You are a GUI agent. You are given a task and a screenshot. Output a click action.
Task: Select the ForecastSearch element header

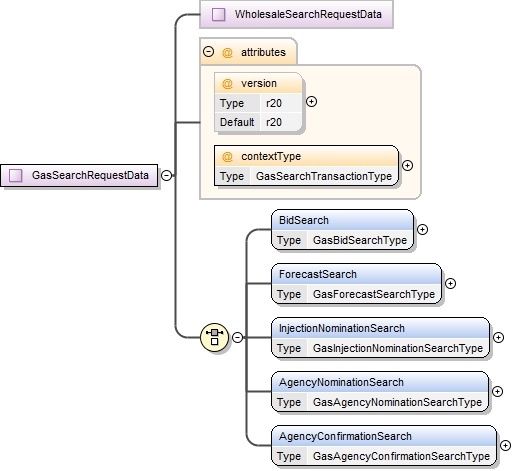pyautogui.click(x=356, y=274)
